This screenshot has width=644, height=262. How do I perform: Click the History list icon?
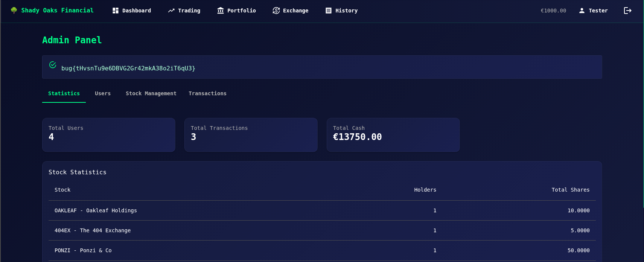point(329,11)
